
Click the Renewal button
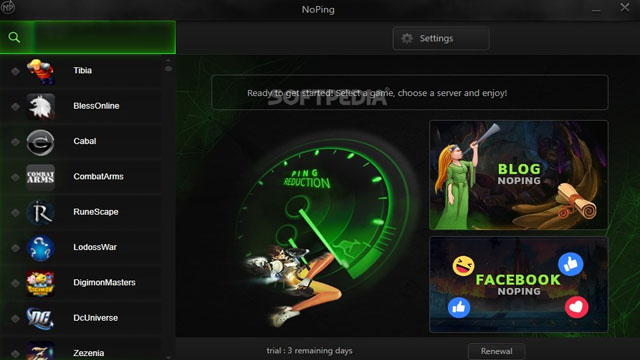click(x=496, y=351)
